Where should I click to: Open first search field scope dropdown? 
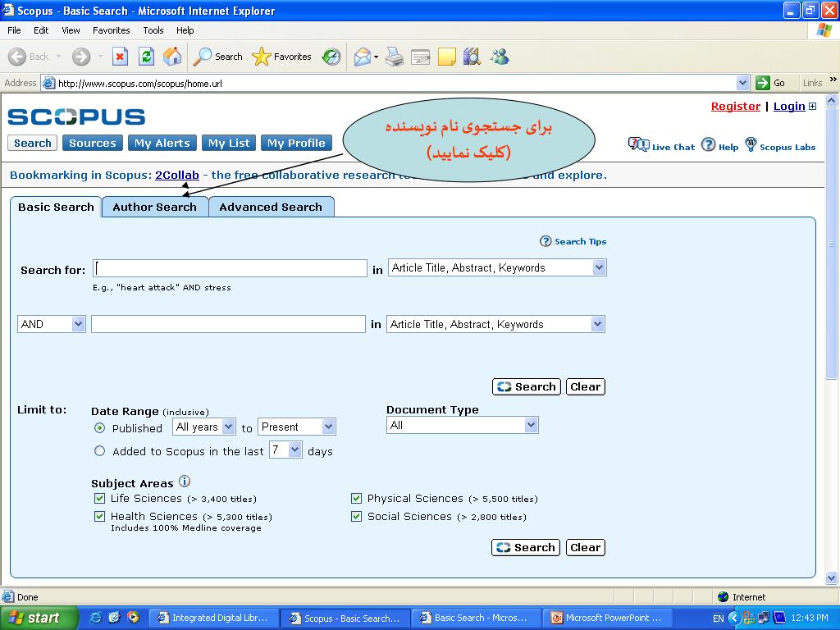(497, 267)
